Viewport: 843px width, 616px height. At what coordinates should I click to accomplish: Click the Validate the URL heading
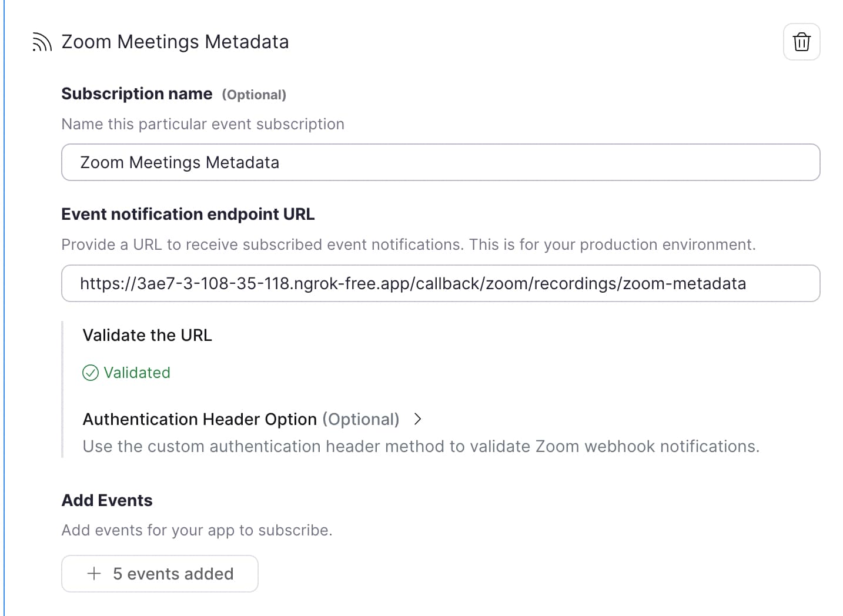[148, 335]
